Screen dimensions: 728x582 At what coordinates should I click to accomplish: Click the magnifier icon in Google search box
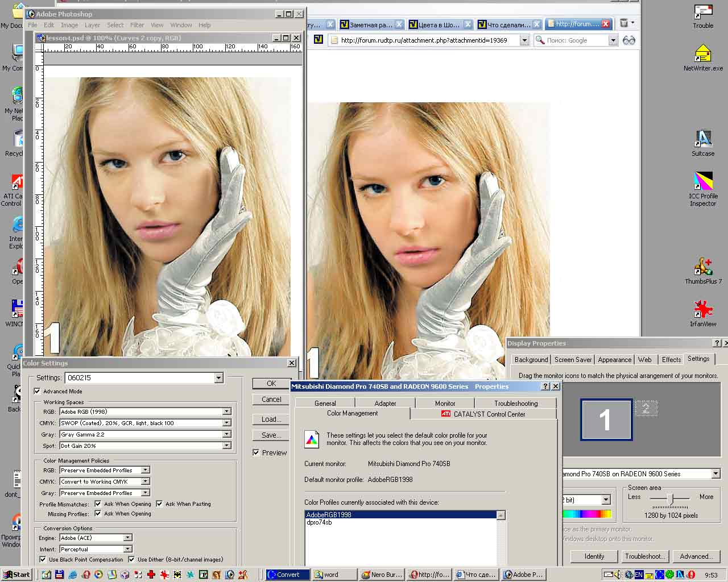click(x=540, y=40)
